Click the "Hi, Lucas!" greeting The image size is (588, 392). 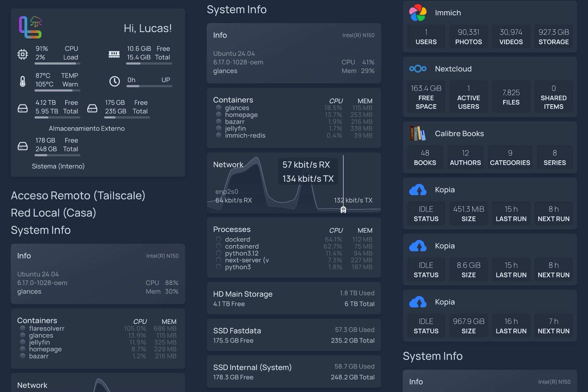click(148, 28)
